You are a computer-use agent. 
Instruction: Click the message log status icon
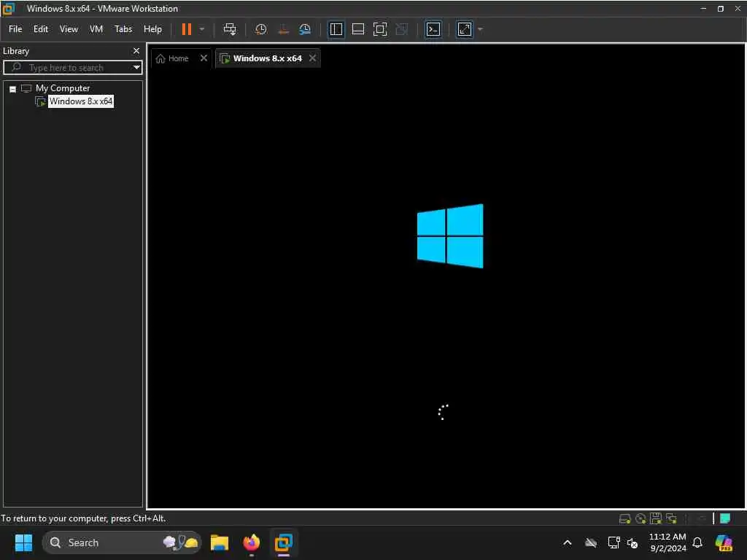725,518
